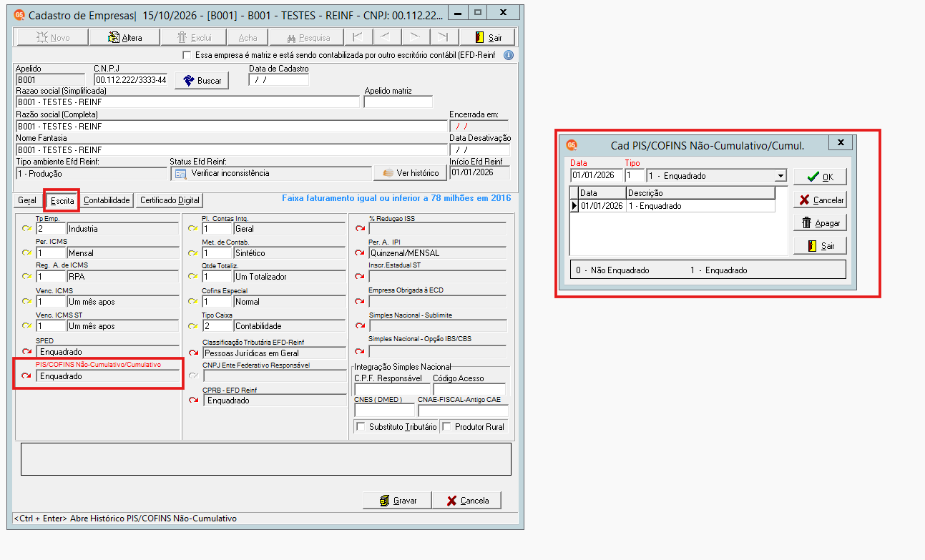This screenshot has width=925, height=560.
Task: Click the red arrow beside CPRB - EFD Reinf
Action: [x=193, y=401]
